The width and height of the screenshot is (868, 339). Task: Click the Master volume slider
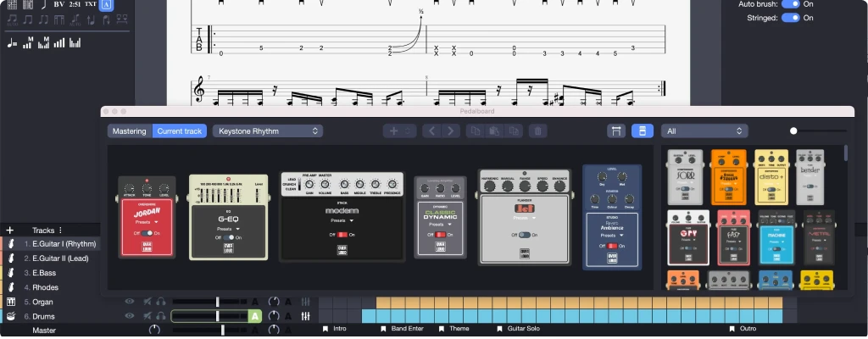tap(209, 331)
